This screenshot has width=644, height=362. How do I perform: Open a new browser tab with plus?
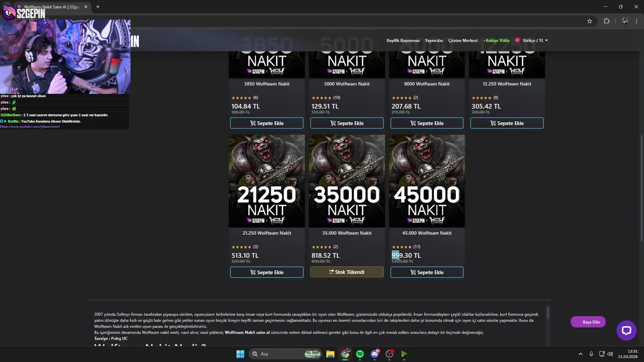(x=98, y=7)
